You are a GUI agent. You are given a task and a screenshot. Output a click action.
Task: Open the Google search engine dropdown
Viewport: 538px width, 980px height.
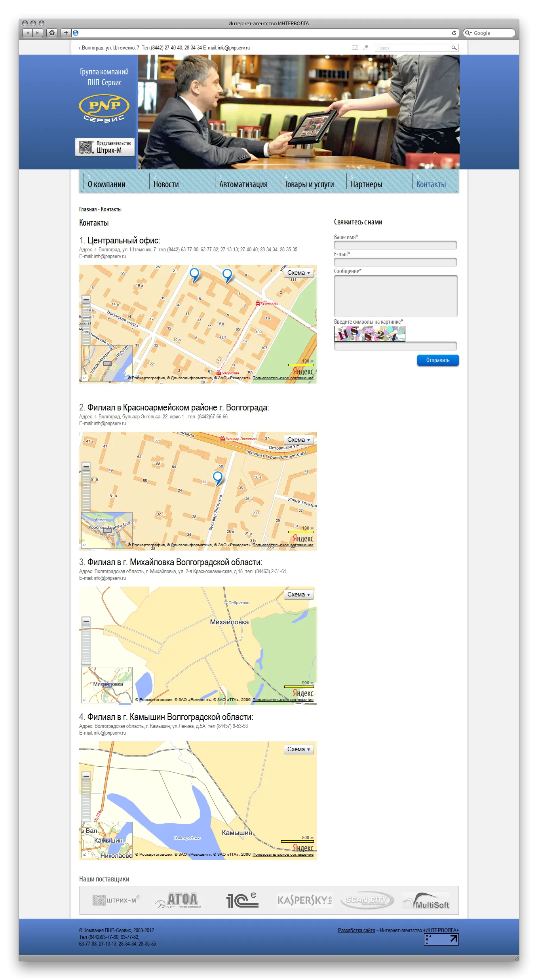[x=469, y=33]
